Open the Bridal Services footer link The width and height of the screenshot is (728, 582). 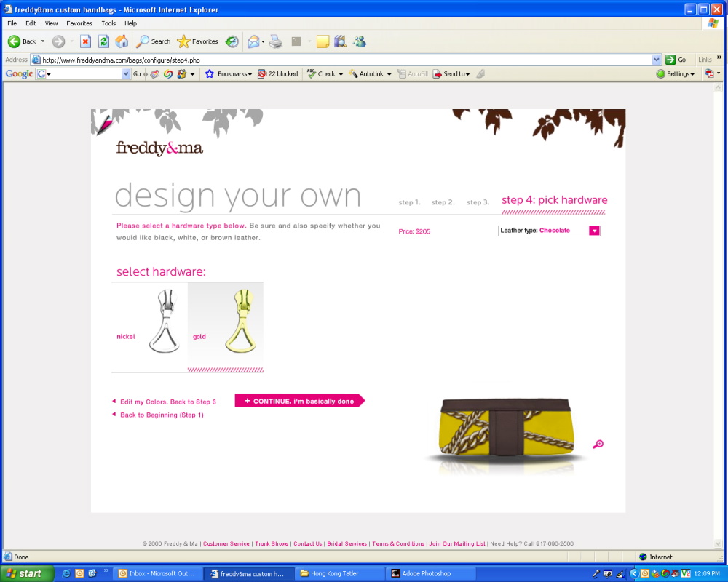pyautogui.click(x=347, y=543)
